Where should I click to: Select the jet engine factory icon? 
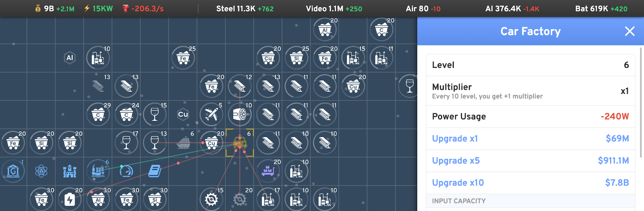(x=240, y=115)
